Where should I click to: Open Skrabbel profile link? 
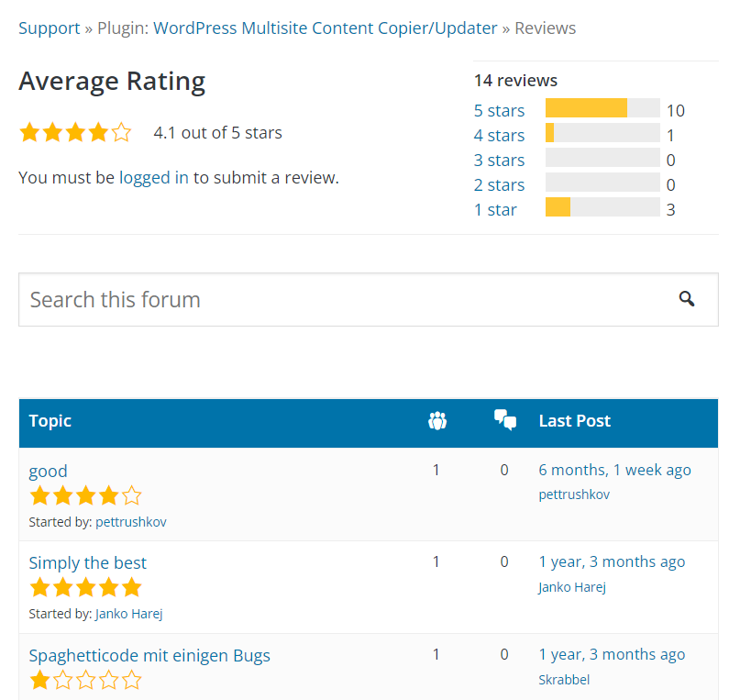pyautogui.click(x=564, y=680)
